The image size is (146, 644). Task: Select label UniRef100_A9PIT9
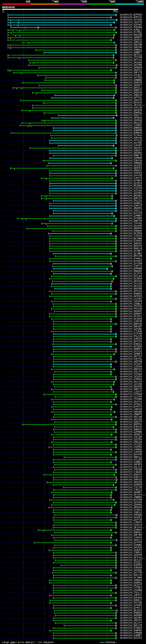pyautogui.click(x=131, y=72)
